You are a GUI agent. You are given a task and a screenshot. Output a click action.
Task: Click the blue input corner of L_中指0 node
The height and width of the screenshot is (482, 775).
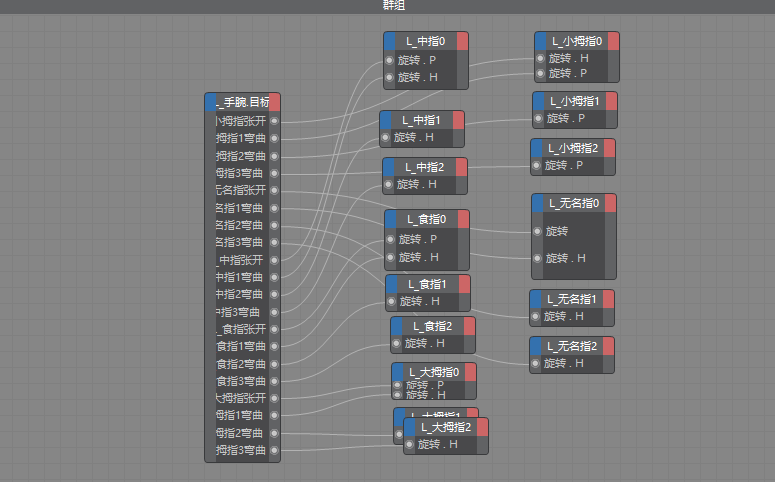pos(389,41)
